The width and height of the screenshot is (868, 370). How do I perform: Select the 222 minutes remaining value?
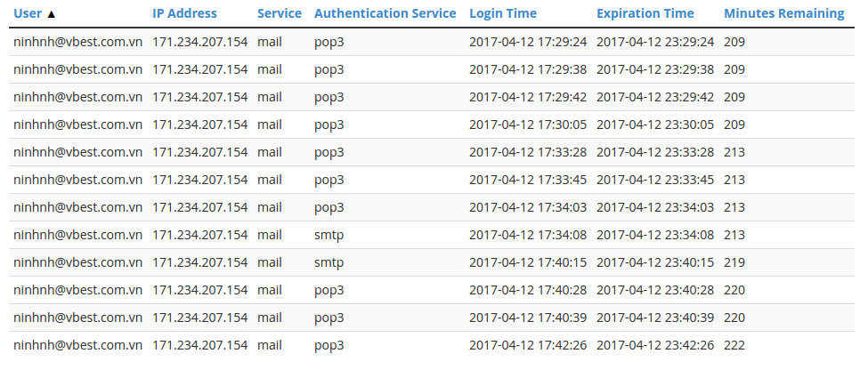click(x=734, y=345)
